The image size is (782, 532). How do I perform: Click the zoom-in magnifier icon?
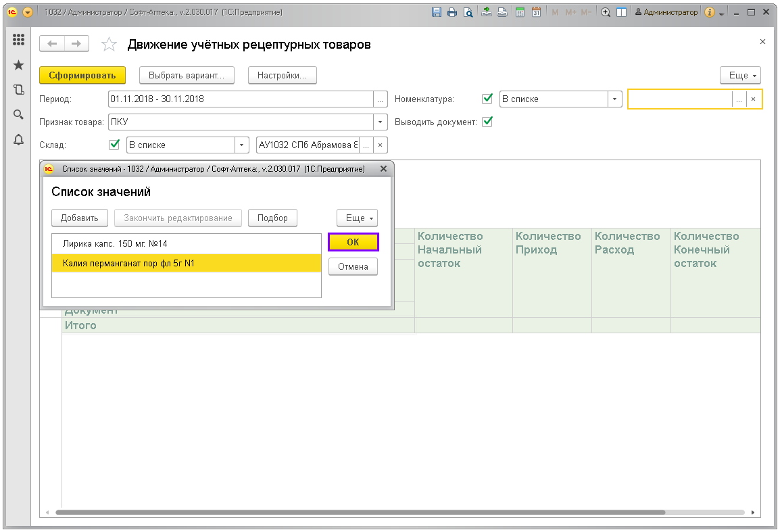[x=606, y=12]
